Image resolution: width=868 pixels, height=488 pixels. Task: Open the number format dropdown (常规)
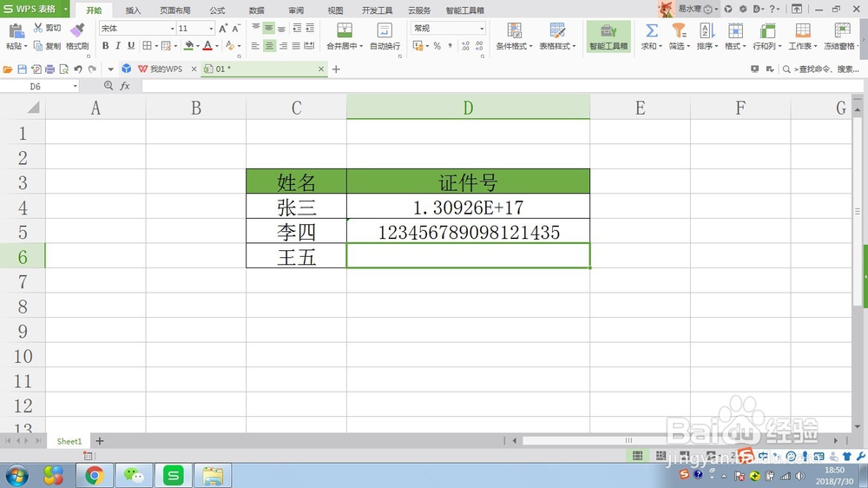(x=482, y=29)
